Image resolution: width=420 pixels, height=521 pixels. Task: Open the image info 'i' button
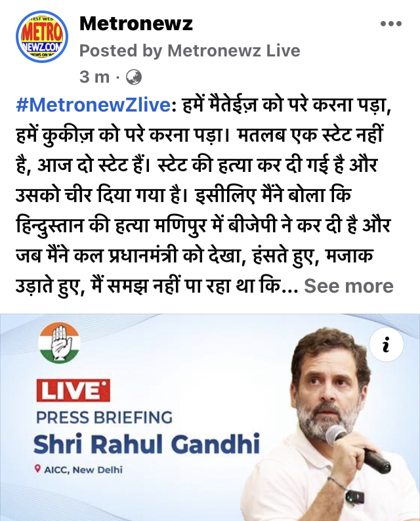[386, 344]
